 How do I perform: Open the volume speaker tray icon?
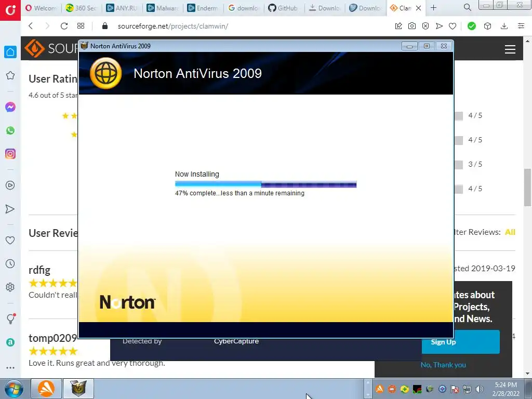click(x=480, y=389)
